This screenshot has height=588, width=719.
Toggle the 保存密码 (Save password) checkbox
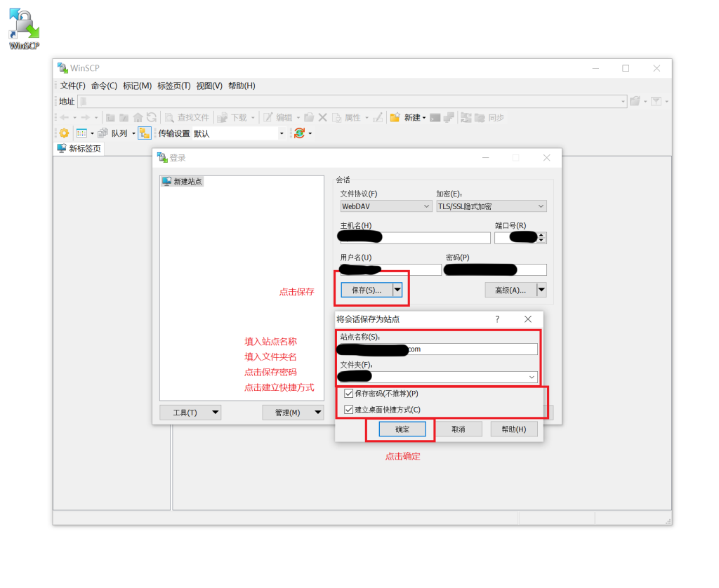349,394
